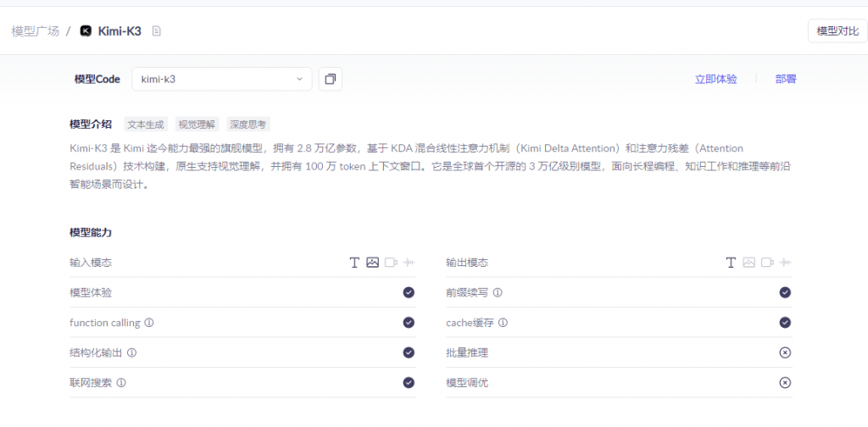
Task: Click the 输出模态 label
Action: (x=467, y=263)
